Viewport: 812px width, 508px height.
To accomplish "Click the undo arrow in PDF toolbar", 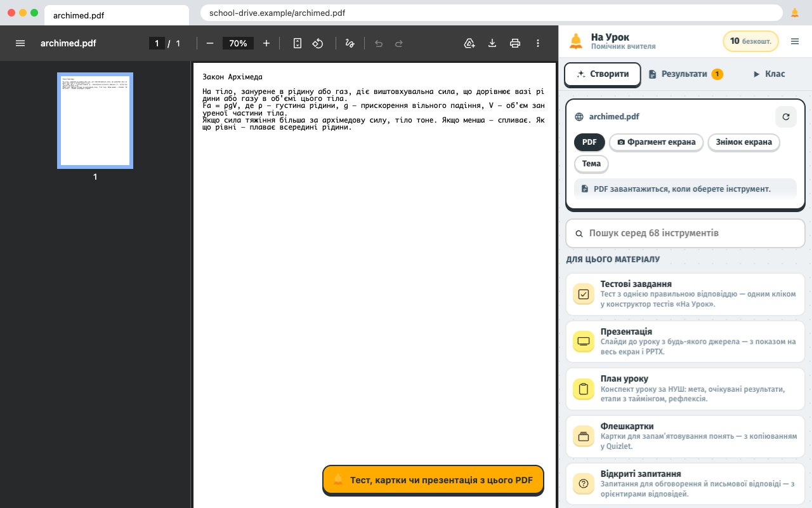I will click(379, 43).
